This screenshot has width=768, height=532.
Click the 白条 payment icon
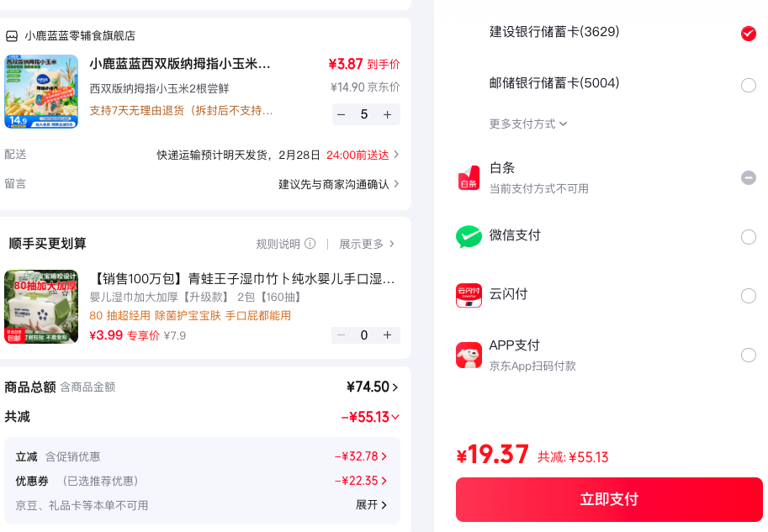469,177
